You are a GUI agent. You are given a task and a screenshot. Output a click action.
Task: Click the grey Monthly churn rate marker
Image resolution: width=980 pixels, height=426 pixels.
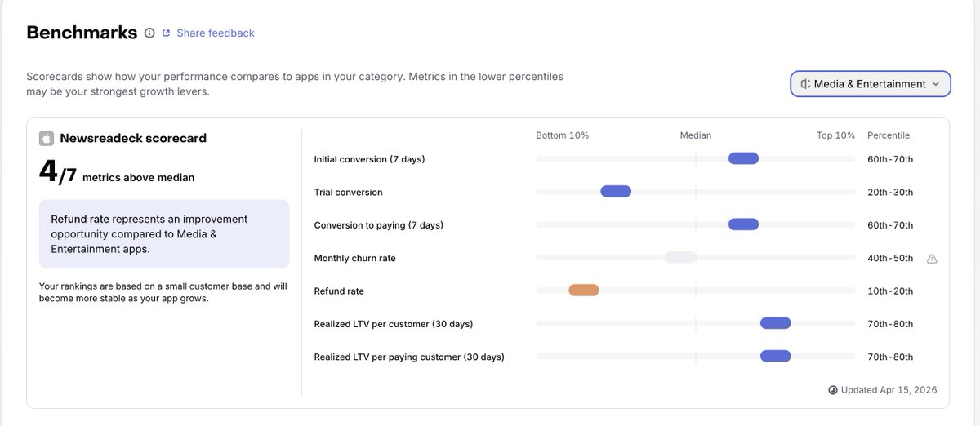[x=679, y=257]
